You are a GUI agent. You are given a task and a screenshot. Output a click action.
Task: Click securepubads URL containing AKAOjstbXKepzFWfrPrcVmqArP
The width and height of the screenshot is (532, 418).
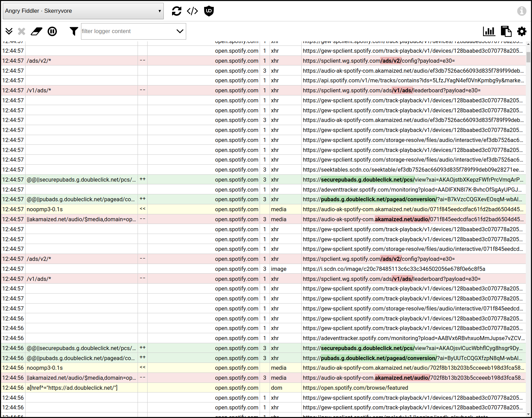(x=413, y=180)
